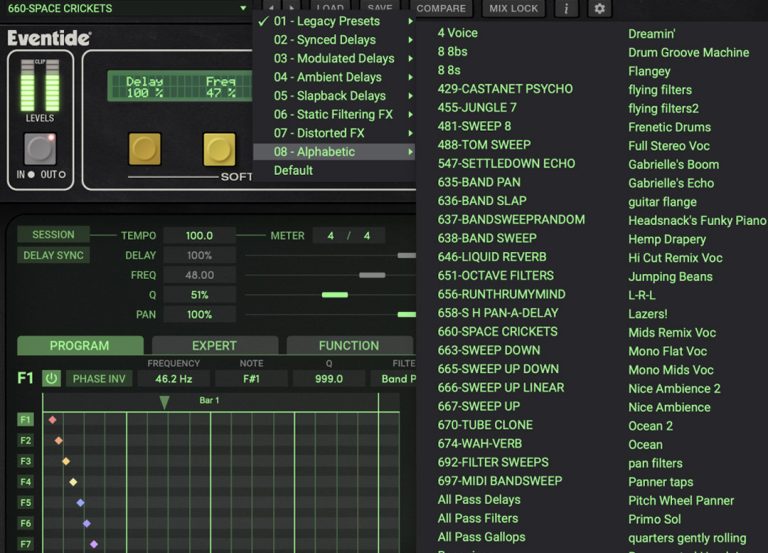
Task: Click the bypass button below the level meters
Action: (40, 149)
